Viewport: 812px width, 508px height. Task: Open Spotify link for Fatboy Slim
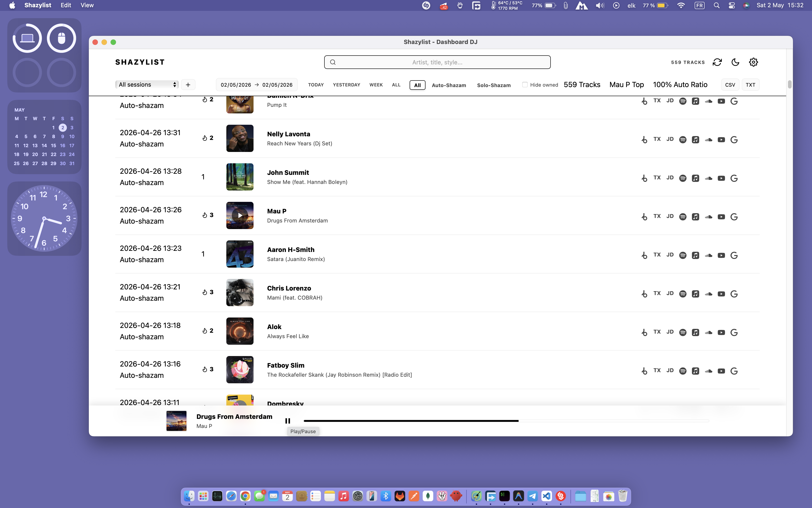tap(682, 371)
